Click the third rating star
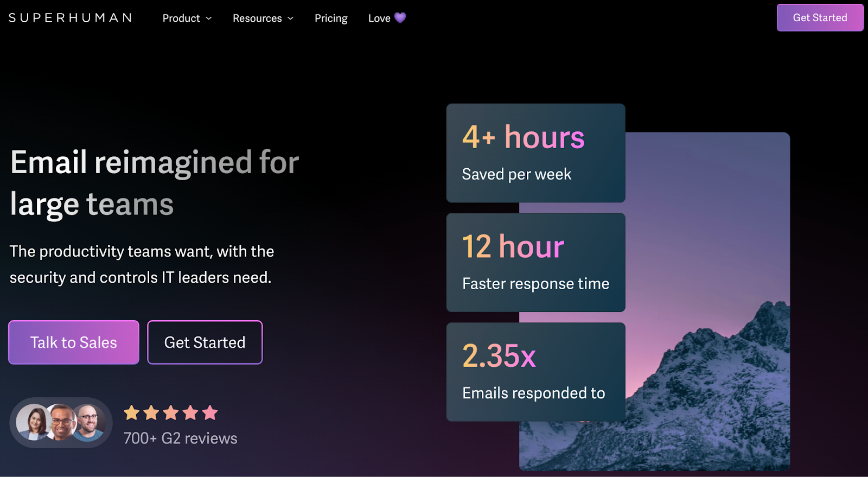The image size is (868, 477). (171, 413)
